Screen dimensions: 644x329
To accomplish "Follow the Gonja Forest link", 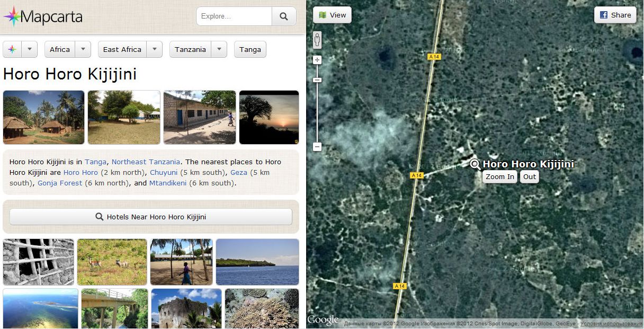I will (x=60, y=183).
